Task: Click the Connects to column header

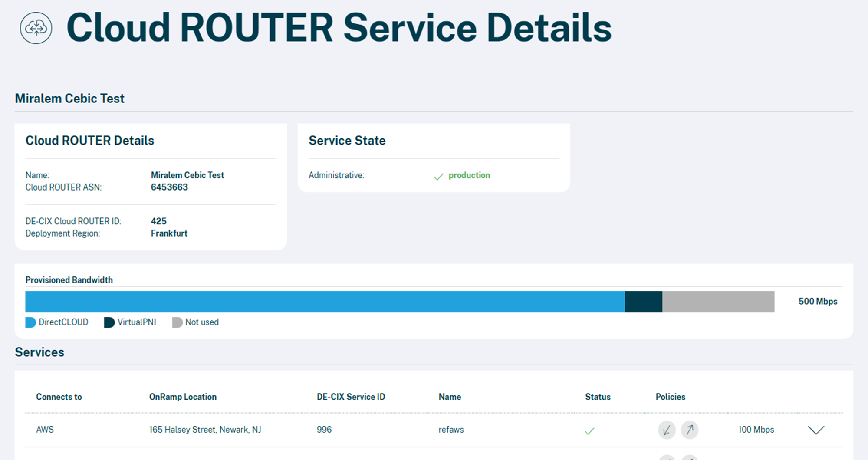Action: pos(59,397)
